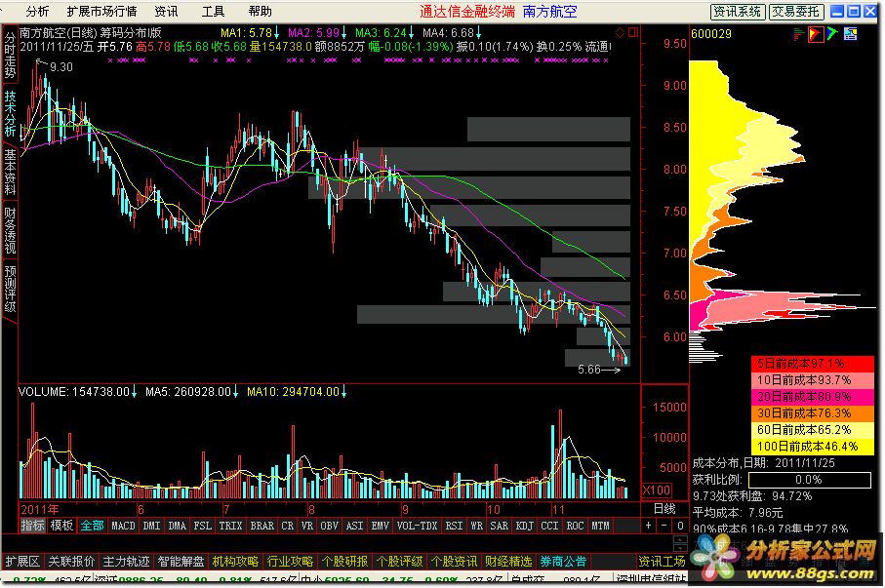Open the 财经精选 tab
The width and height of the screenshot is (885, 588).
pos(508,562)
